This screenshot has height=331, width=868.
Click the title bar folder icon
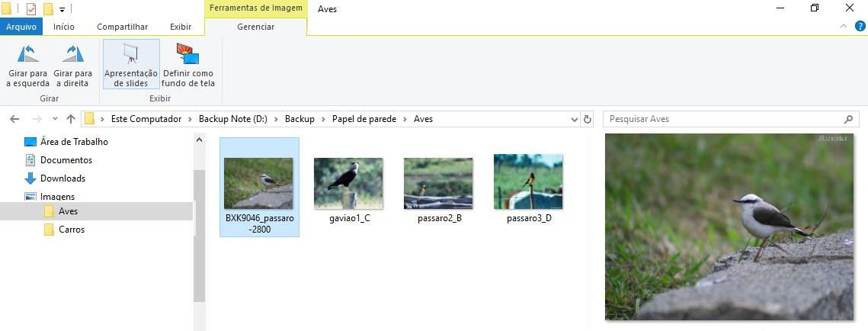[x=6, y=9]
